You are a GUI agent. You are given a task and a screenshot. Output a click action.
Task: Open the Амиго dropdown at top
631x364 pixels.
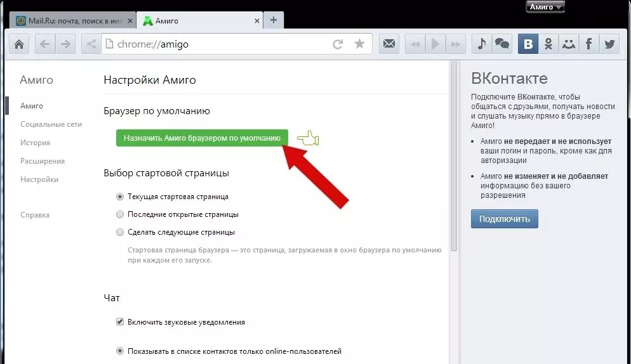pyautogui.click(x=545, y=7)
